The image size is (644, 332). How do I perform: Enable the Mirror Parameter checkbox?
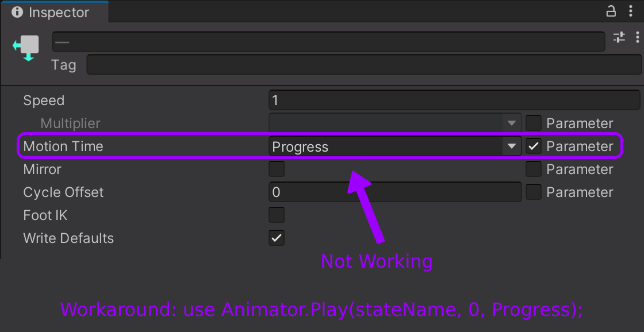click(534, 169)
